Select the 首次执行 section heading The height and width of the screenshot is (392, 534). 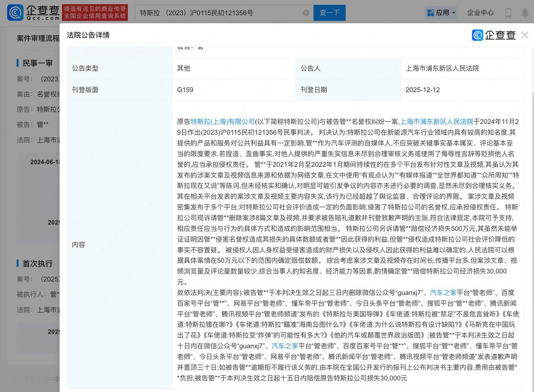coord(38,264)
